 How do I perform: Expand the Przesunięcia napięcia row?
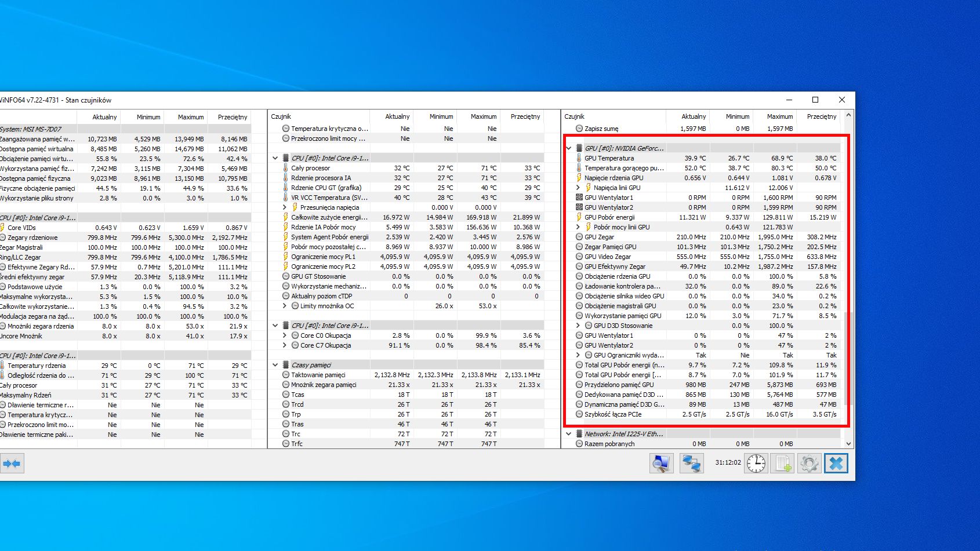point(284,207)
